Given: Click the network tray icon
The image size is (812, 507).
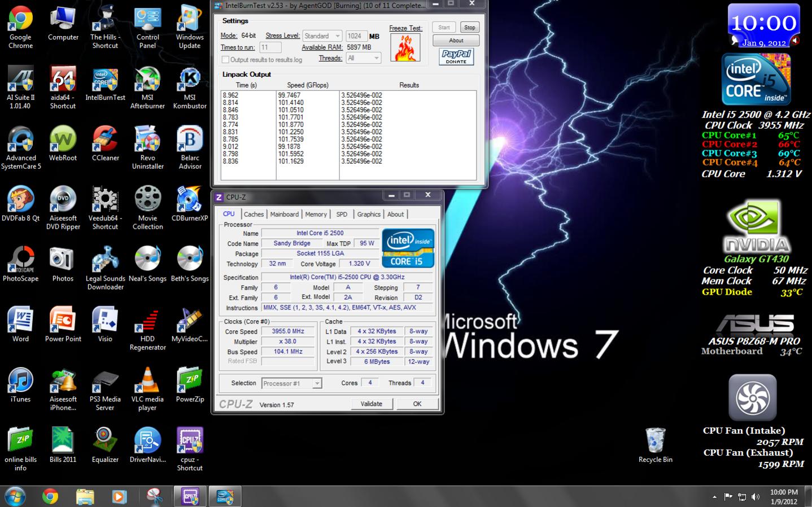Looking at the screenshot, I should click(742, 497).
